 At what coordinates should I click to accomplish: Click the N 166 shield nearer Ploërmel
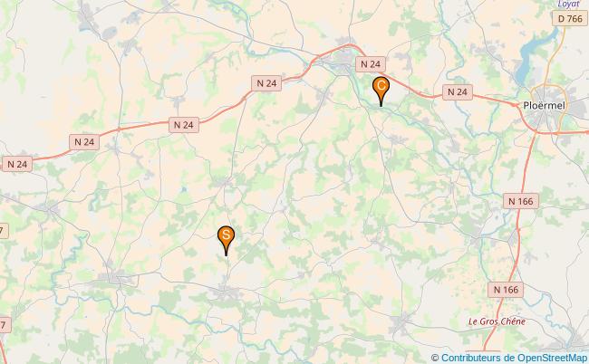pyautogui.click(x=521, y=202)
